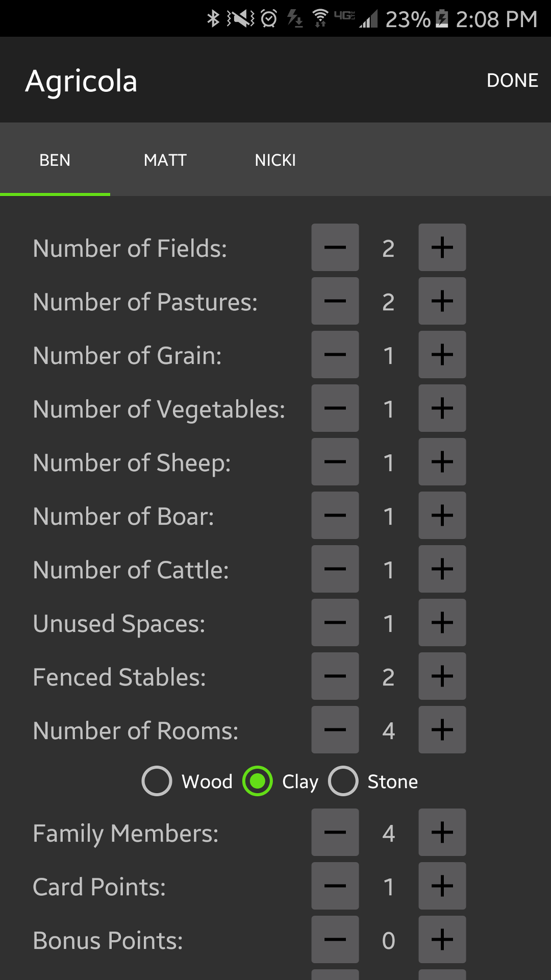Pick Stone as room type
The image size is (551, 980).
tap(343, 781)
